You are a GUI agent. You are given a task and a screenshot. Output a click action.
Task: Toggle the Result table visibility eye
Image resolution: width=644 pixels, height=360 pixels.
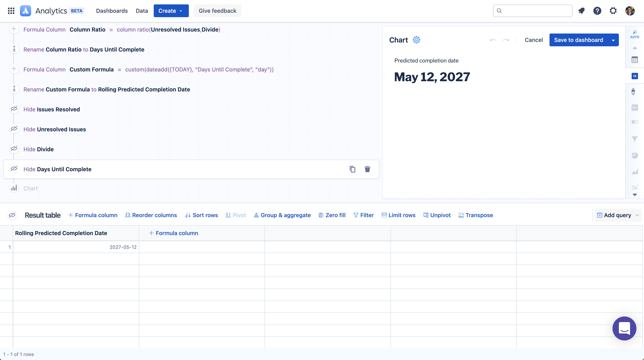12,215
